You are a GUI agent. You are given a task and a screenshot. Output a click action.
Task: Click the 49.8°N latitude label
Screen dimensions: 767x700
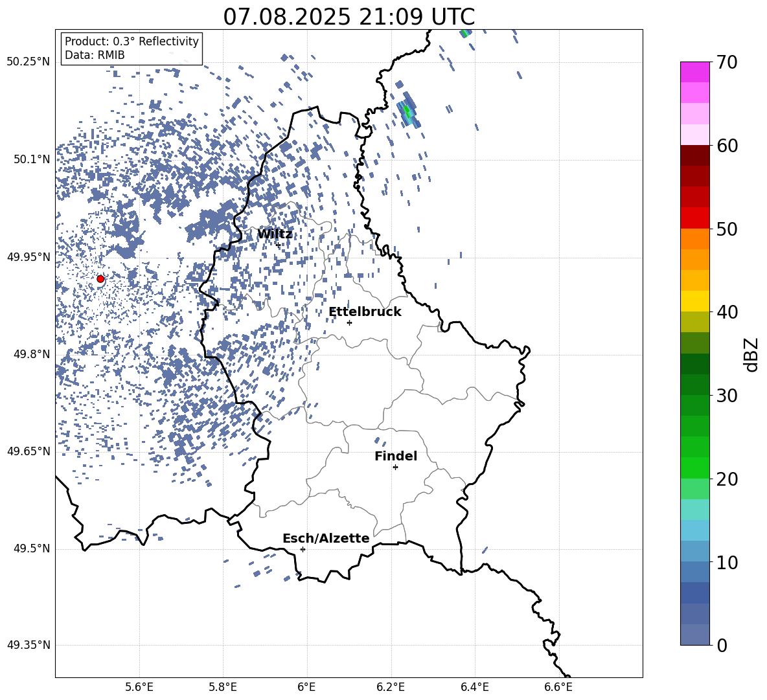31,354
